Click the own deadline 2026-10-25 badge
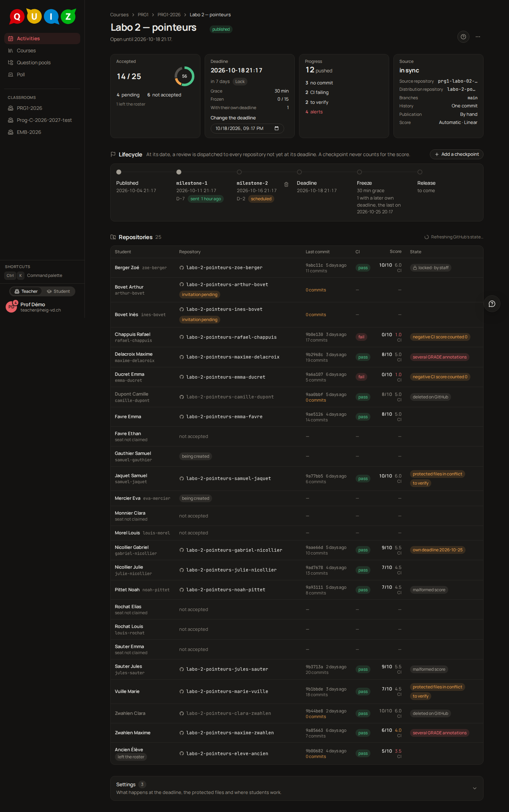 (x=438, y=550)
